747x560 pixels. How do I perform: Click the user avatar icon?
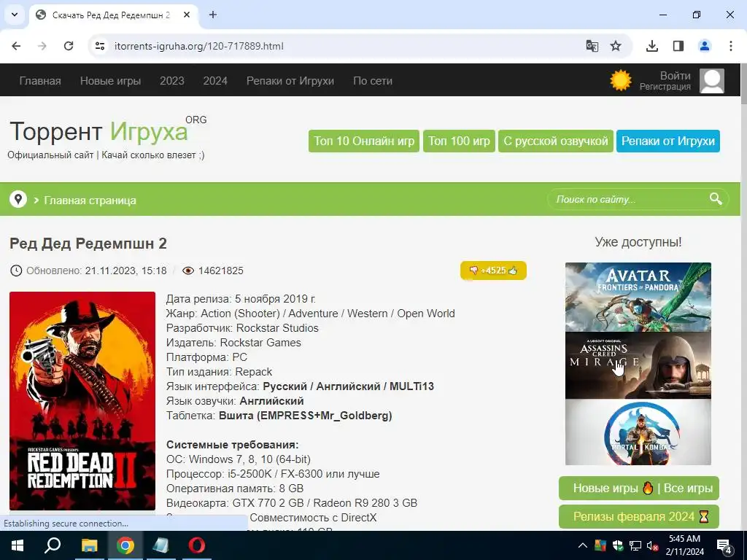point(712,80)
